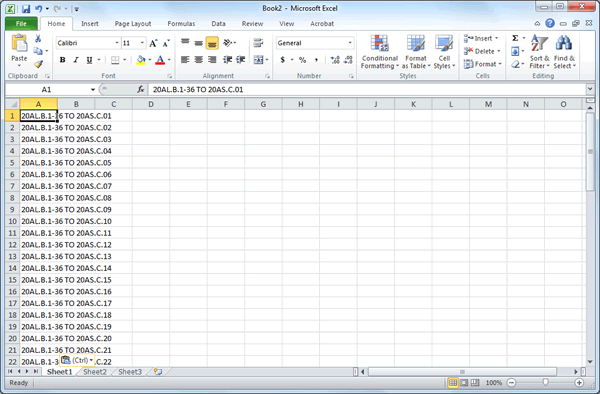The height and width of the screenshot is (394, 600).
Task: Open the font size dropdown
Action: point(142,43)
